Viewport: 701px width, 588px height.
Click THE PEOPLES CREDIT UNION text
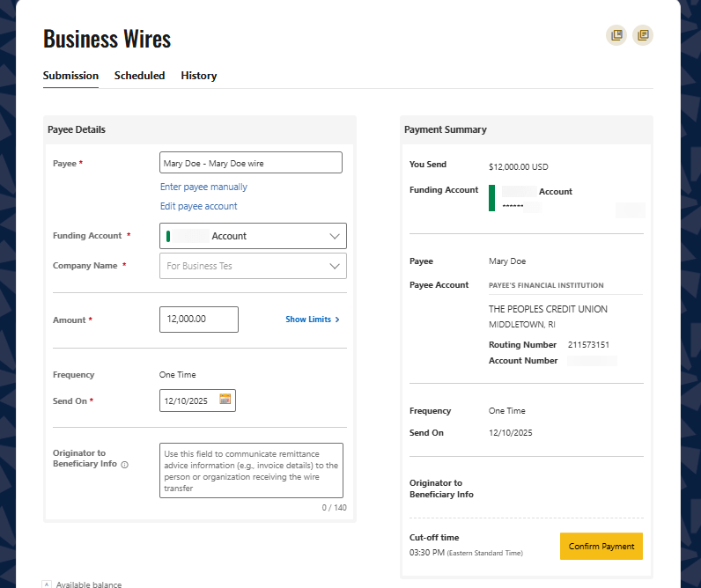pyautogui.click(x=548, y=309)
